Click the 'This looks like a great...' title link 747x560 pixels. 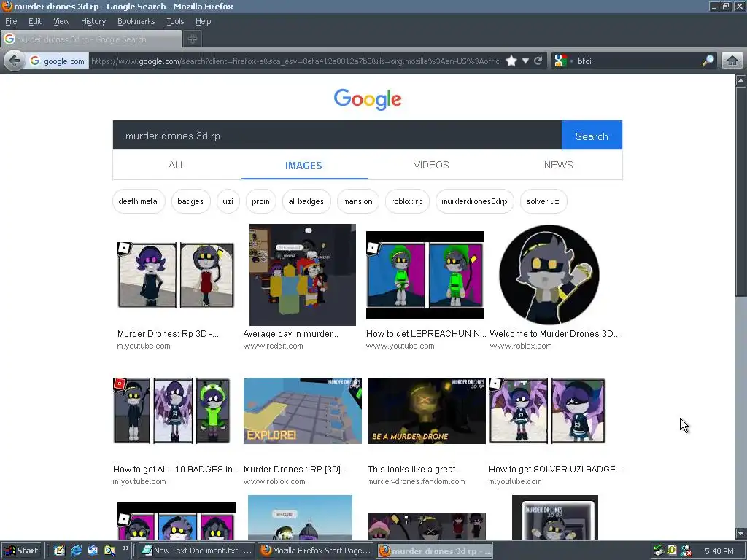pyautogui.click(x=414, y=469)
